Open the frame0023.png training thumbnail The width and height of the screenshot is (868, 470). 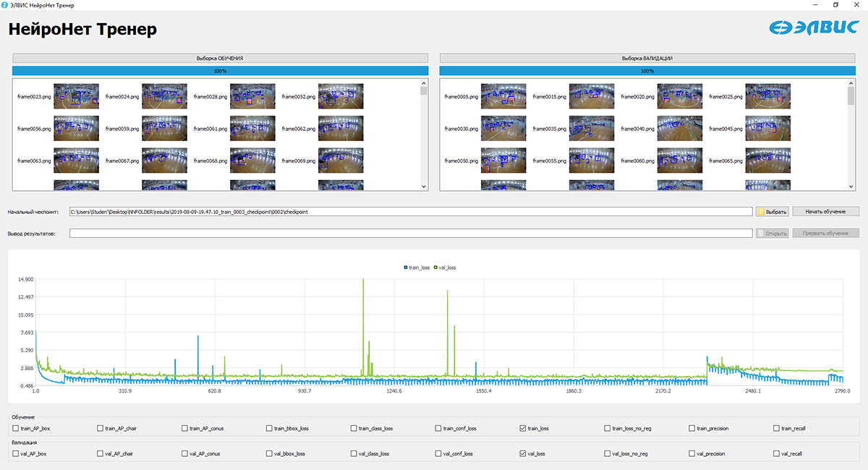[x=76, y=96]
